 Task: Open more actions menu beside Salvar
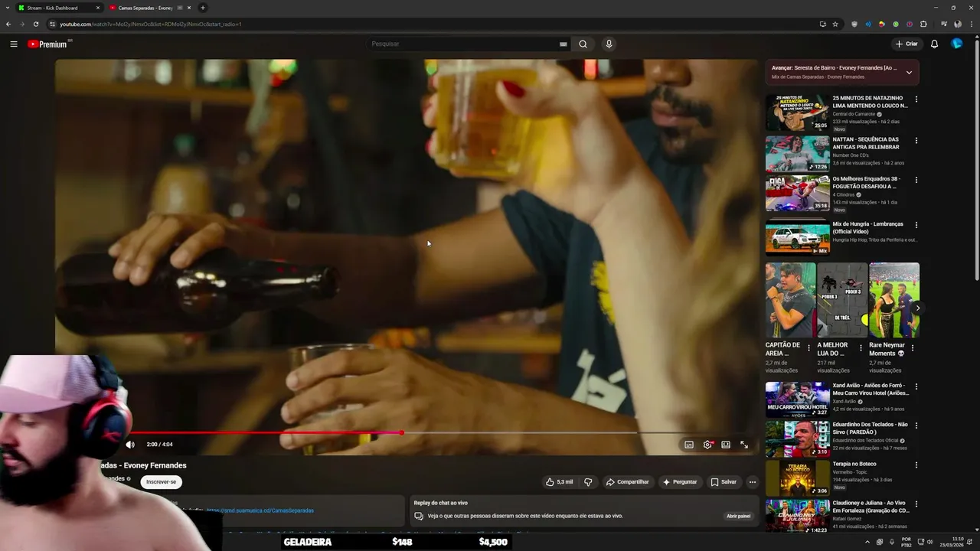point(753,482)
